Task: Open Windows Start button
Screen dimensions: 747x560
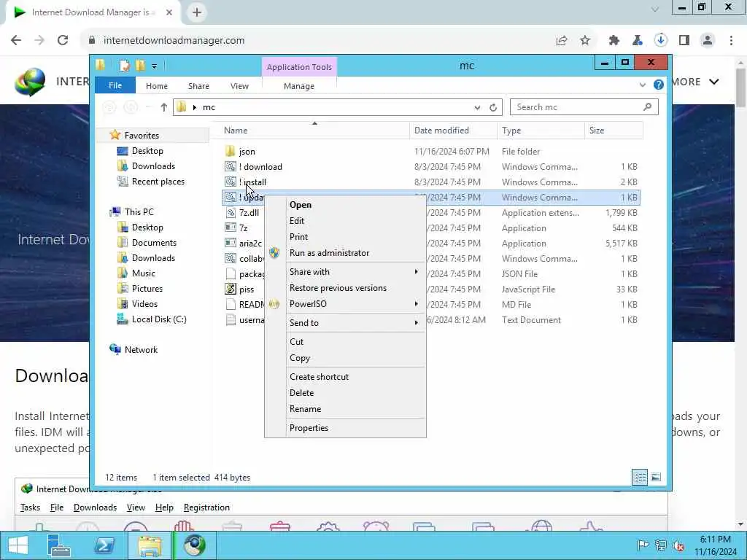Action: pos(18,545)
